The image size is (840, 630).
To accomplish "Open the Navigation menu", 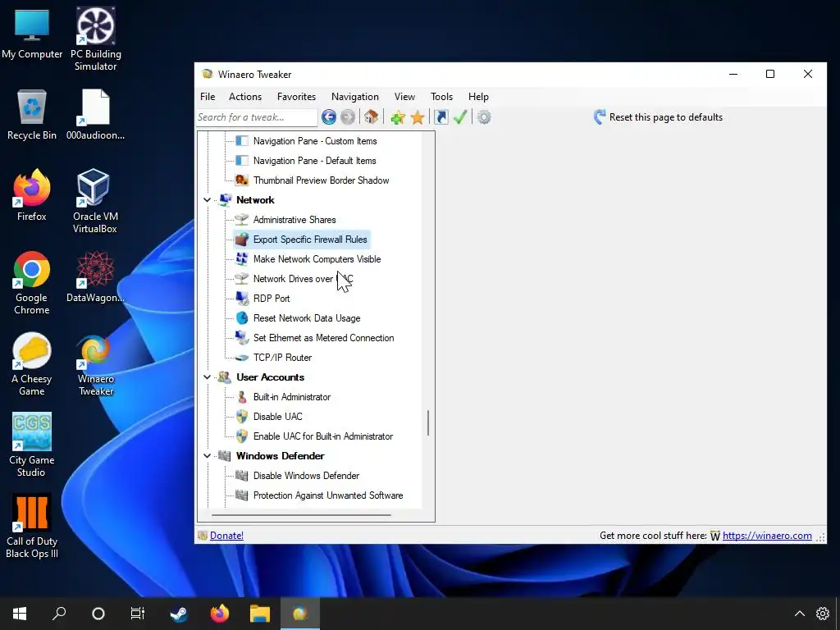I will coord(354,97).
